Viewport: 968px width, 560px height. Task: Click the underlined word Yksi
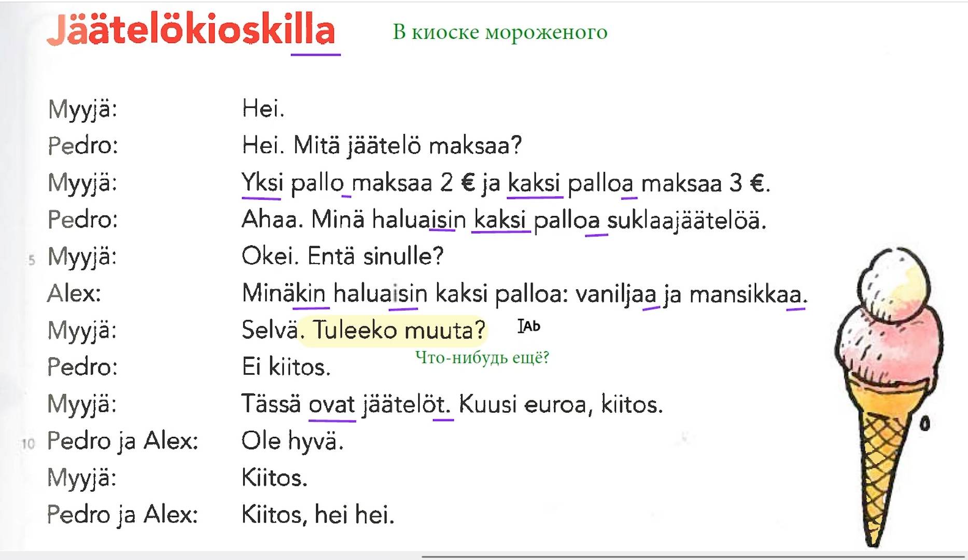(x=262, y=183)
